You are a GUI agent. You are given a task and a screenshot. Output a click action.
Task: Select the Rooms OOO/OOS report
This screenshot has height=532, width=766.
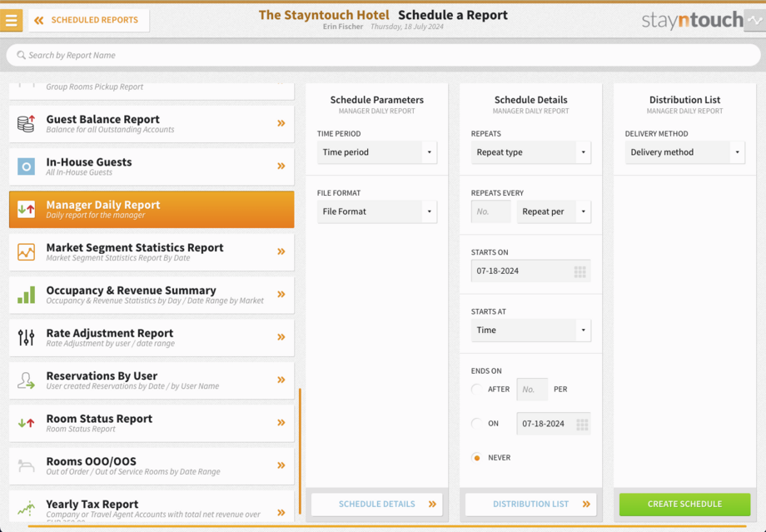tap(152, 466)
